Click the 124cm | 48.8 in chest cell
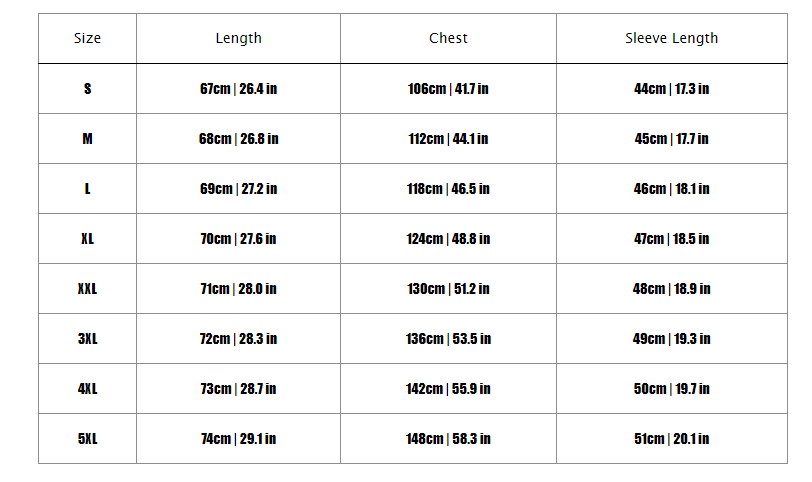This screenshot has width=812, height=482. [448, 239]
